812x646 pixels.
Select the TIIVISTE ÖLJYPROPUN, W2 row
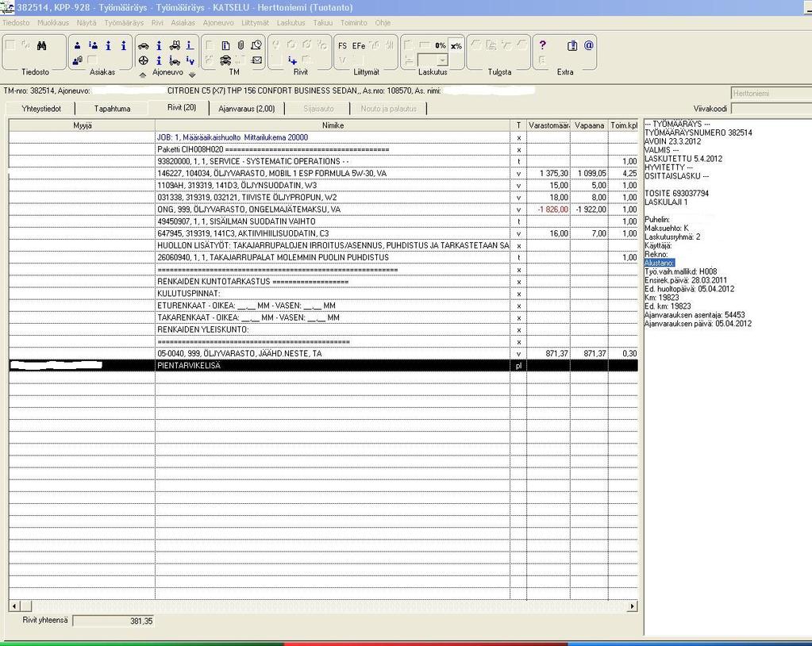[323, 198]
